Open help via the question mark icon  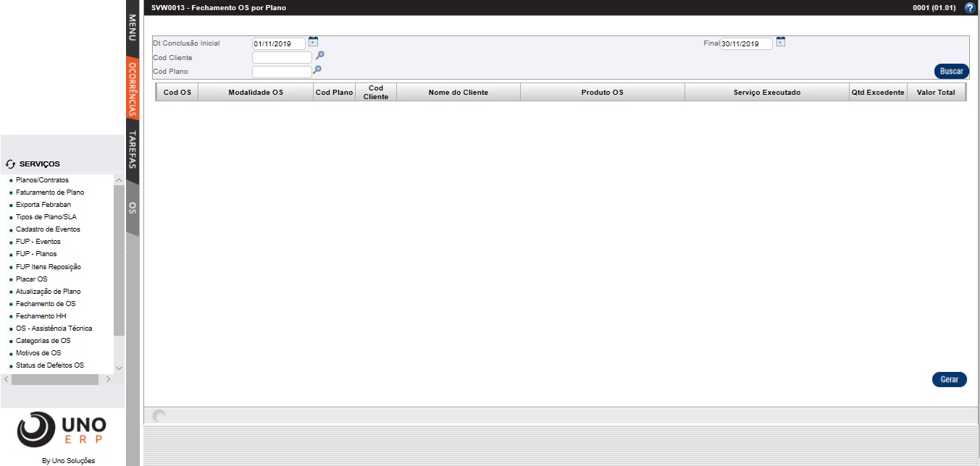970,8
